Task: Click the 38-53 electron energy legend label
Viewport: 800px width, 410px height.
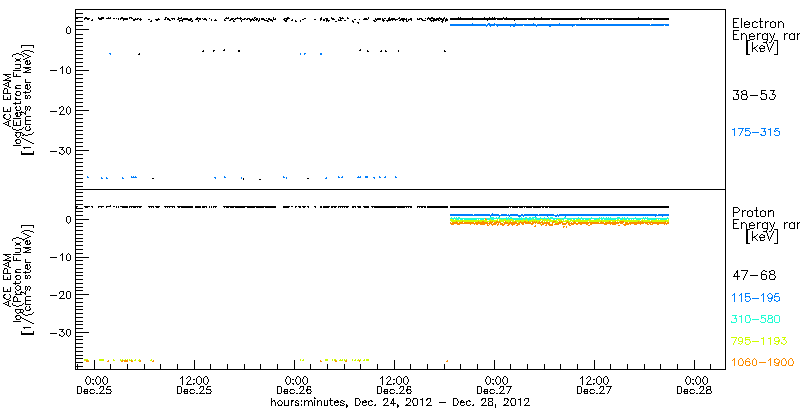Action: (x=754, y=95)
